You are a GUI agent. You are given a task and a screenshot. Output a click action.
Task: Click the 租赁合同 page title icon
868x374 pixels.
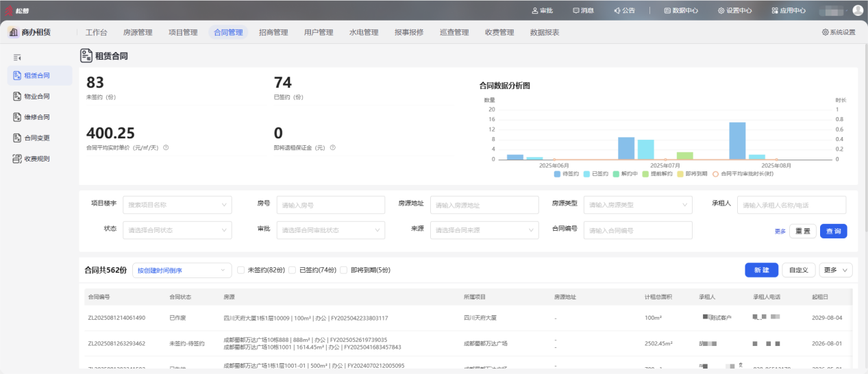coord(86,55)
